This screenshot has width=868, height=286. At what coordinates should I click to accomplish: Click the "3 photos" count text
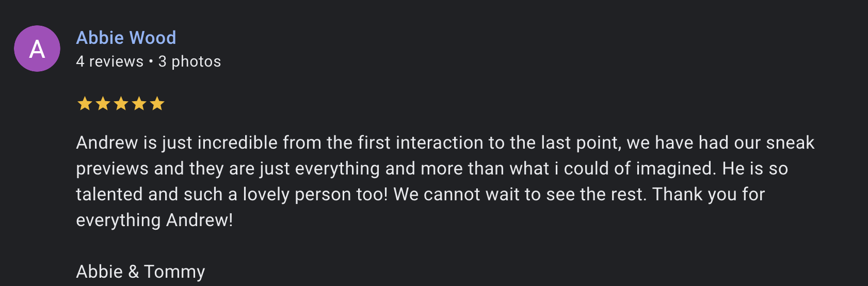point(189,61)
